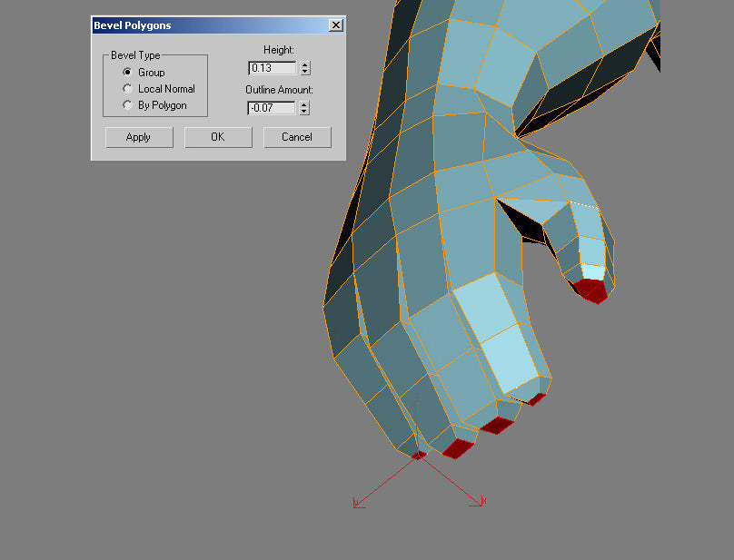The image size is (734, 560).
Task: Select the Group bevel type radio button
Action: (127, 73)
